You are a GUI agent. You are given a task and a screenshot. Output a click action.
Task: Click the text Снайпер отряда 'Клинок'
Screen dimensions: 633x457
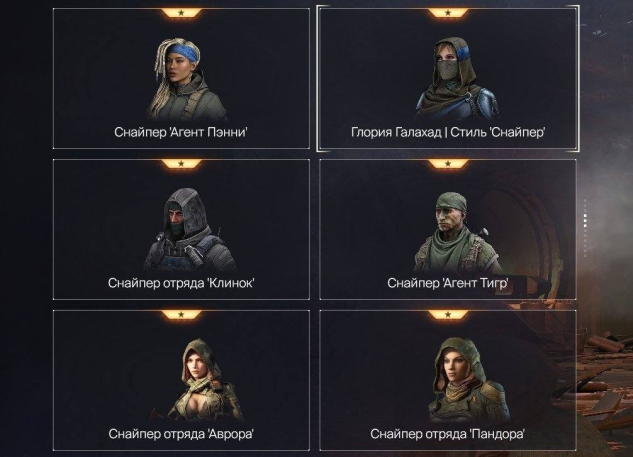tap(181, 283)
